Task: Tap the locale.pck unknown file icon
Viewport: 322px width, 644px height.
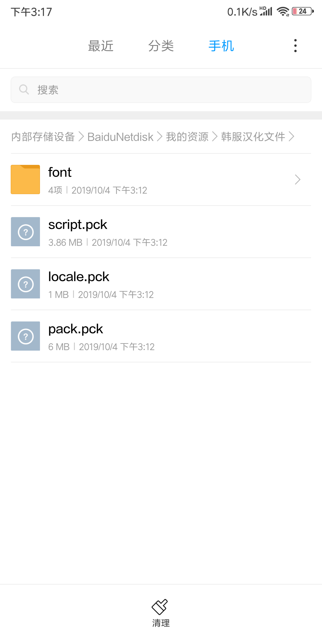Action: [25, 284]
